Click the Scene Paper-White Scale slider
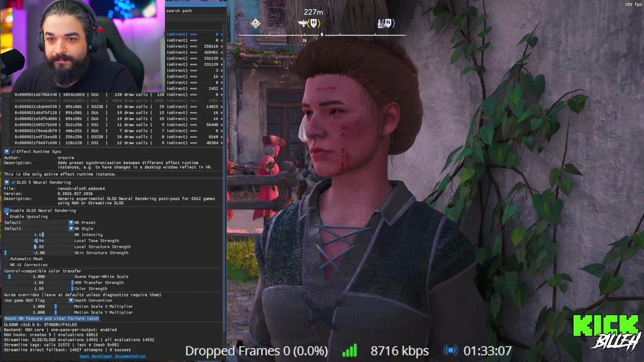This screenshot has width=644, height=362. 39,277
